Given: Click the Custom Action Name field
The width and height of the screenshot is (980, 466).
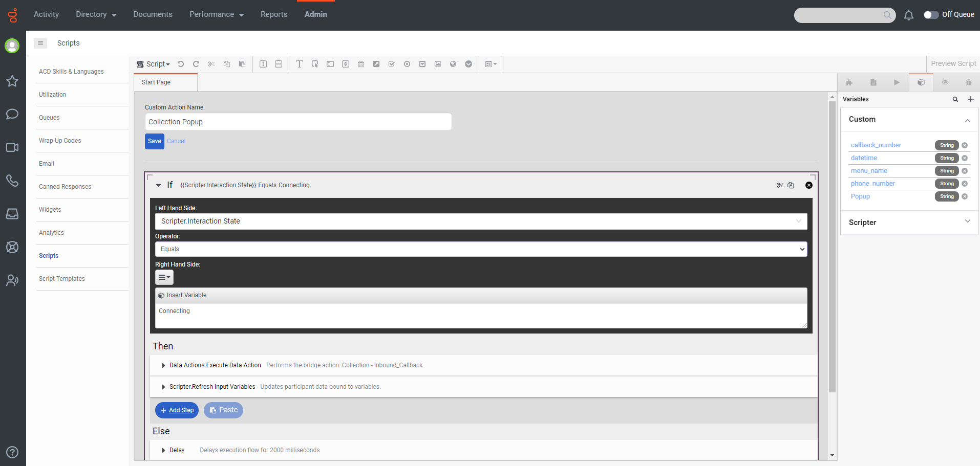Looking at the screenshot, I should pos(298,122).
